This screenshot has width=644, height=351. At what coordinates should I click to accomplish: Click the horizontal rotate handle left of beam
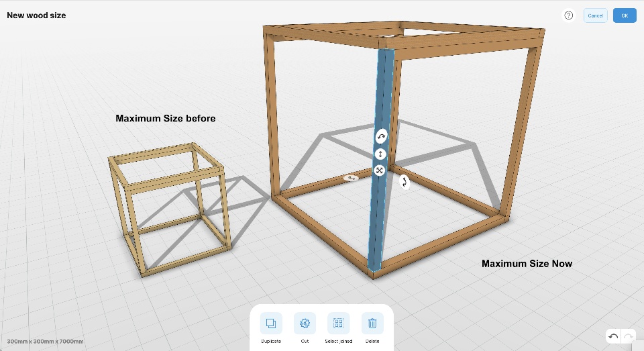[x=351, y=178]
